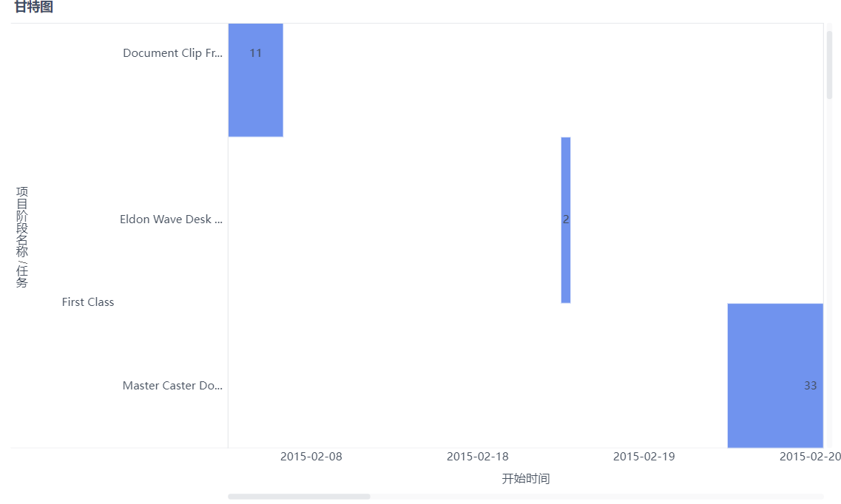
Task: Click the 2015-02-08 date axis label
Action: [311, 456]
